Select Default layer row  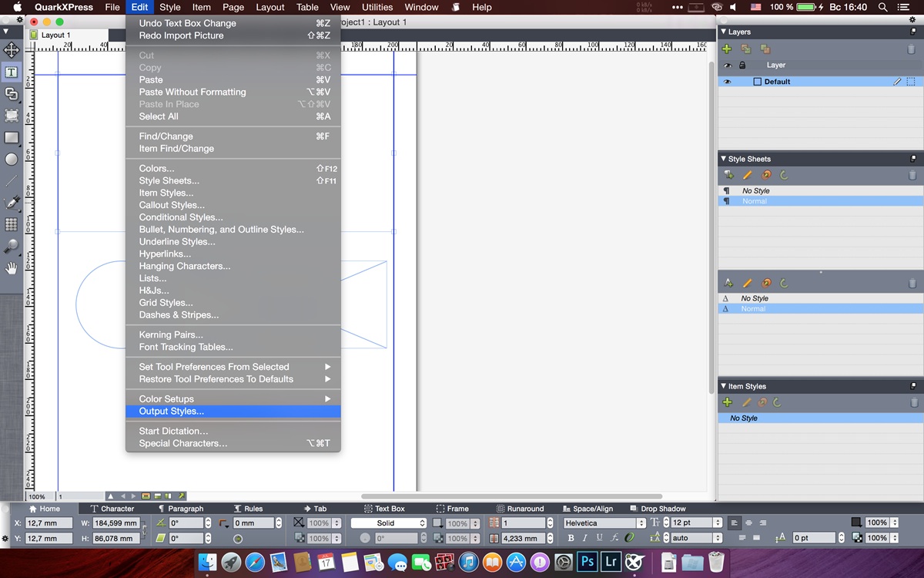click(821, 82)
